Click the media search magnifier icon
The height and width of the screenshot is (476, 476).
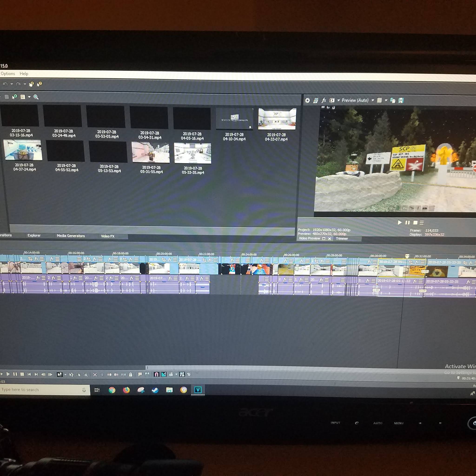pyautogui.click(x=36, y=97)
